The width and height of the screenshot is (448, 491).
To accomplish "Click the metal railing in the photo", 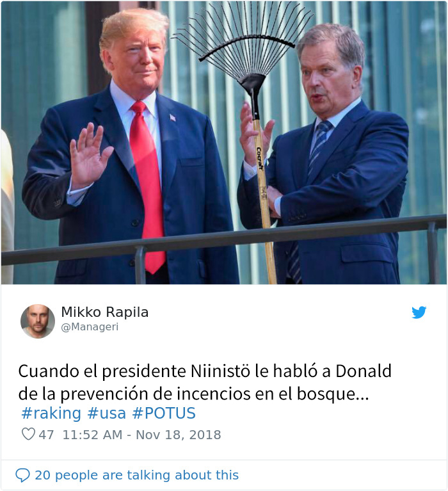I will coord(224,240).
